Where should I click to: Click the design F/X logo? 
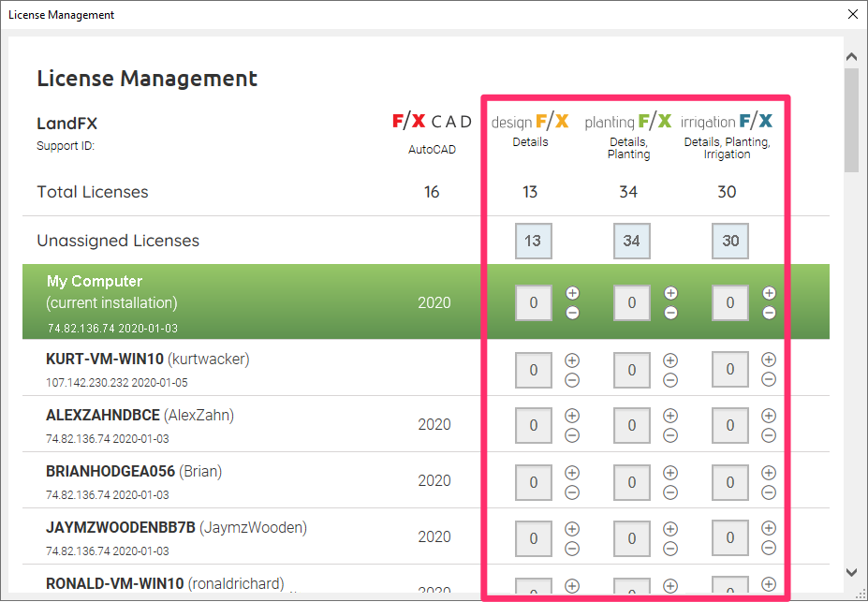(530, 121)
